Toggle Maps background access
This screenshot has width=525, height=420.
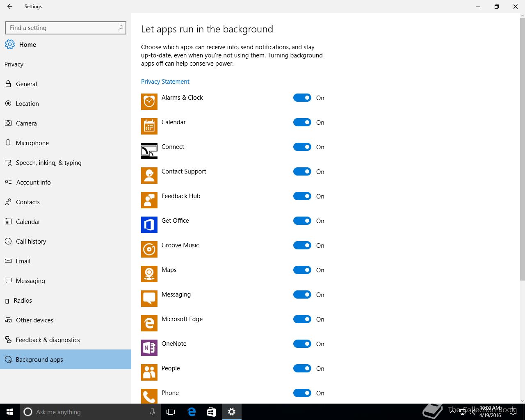coord(302,270)
